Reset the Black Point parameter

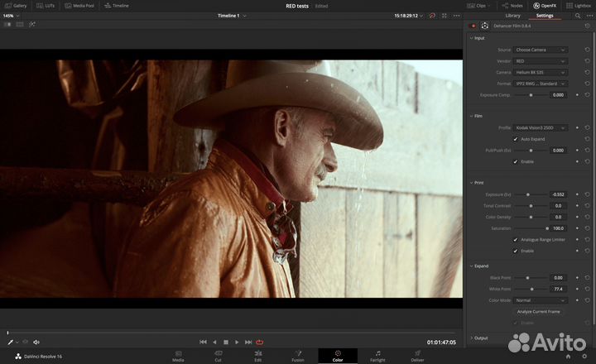587,278
